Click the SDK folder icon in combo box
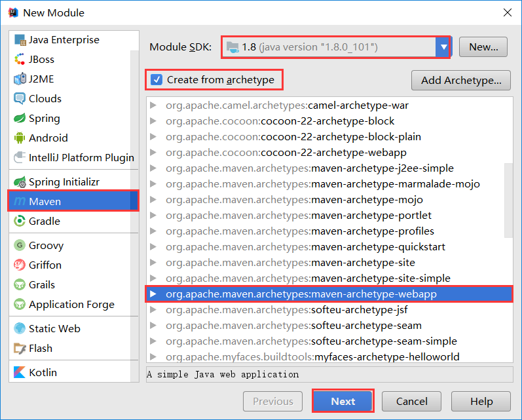Image resolution: width=522 pixels, height=420 pixels. click(x=233, y=47)
